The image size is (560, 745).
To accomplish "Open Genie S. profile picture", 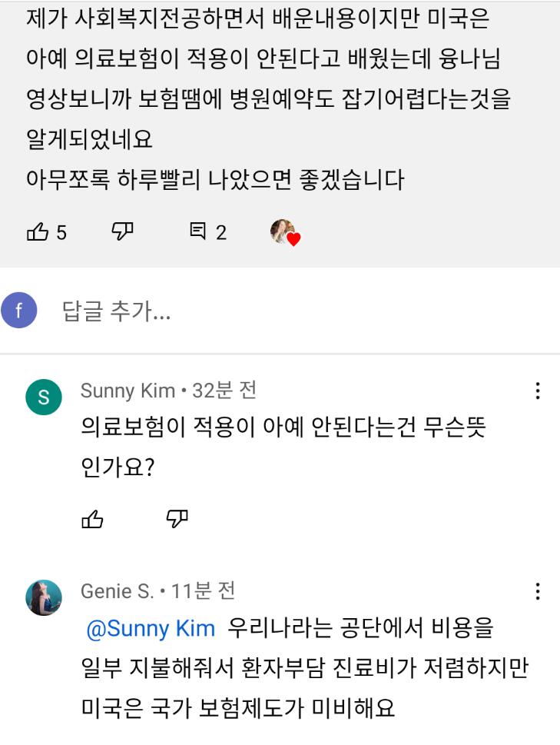I will pyautogui.click(x=43, y=597).
